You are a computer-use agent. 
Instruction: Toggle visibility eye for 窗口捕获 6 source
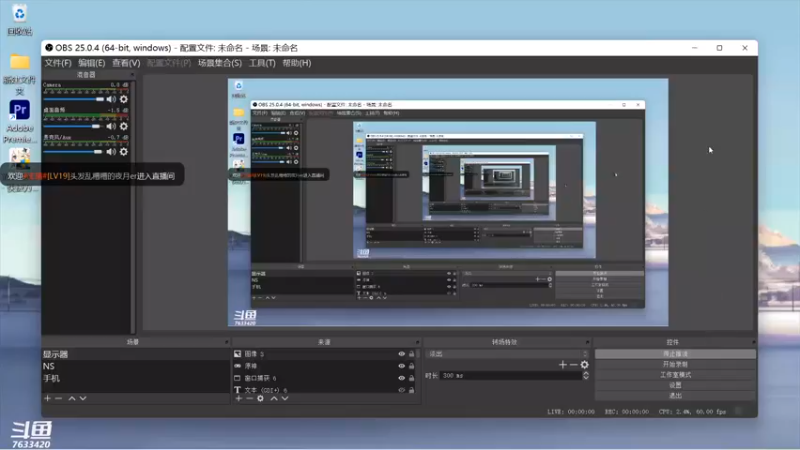(x=402, y=378)
